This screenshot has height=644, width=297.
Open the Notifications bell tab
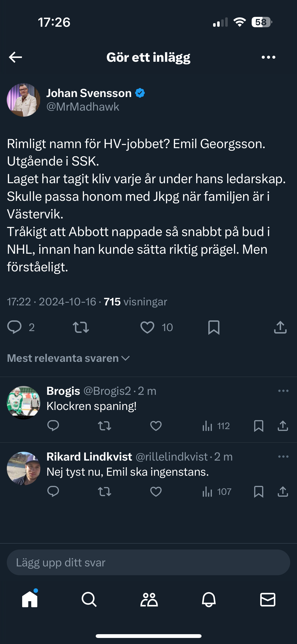pyautogui.click(x=209, y=599)
